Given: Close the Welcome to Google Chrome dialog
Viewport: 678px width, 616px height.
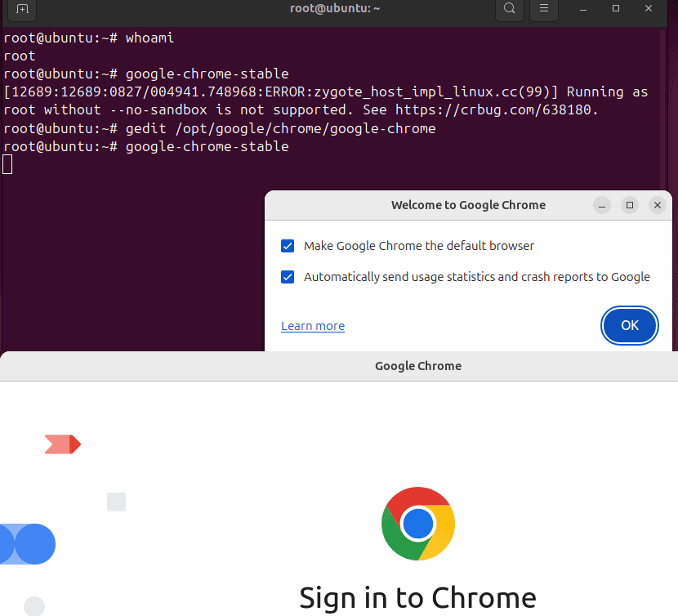Looking at the screenshot, I should tap(658, 205).
